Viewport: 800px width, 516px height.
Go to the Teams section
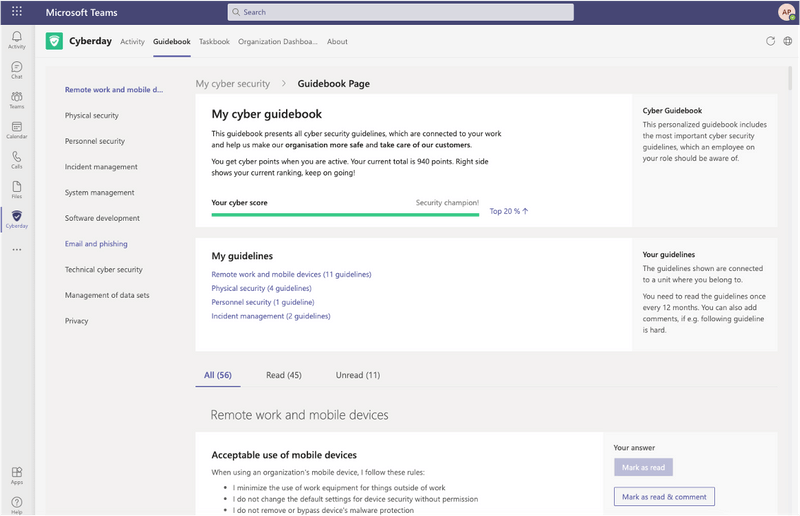(x=16, y=99)
